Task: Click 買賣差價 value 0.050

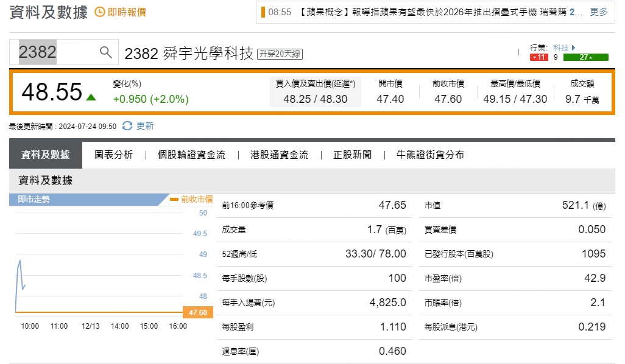Action: [x=592, y=229]
